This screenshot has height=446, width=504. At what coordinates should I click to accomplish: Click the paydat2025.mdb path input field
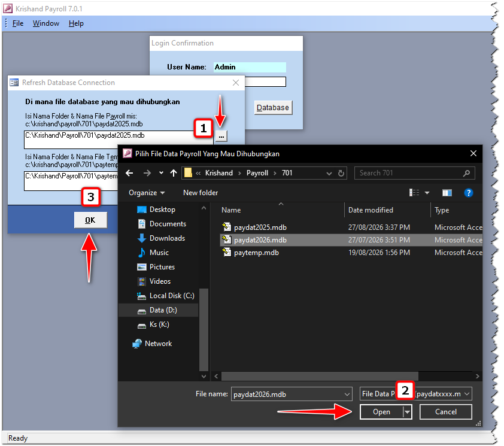click(119, 139)
